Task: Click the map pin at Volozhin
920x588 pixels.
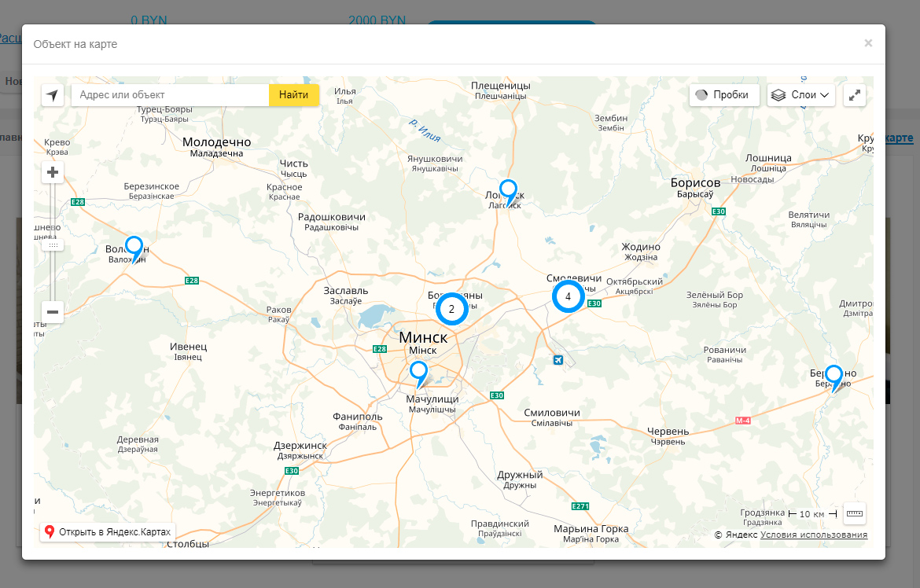Action: click(x=134, y=247)
